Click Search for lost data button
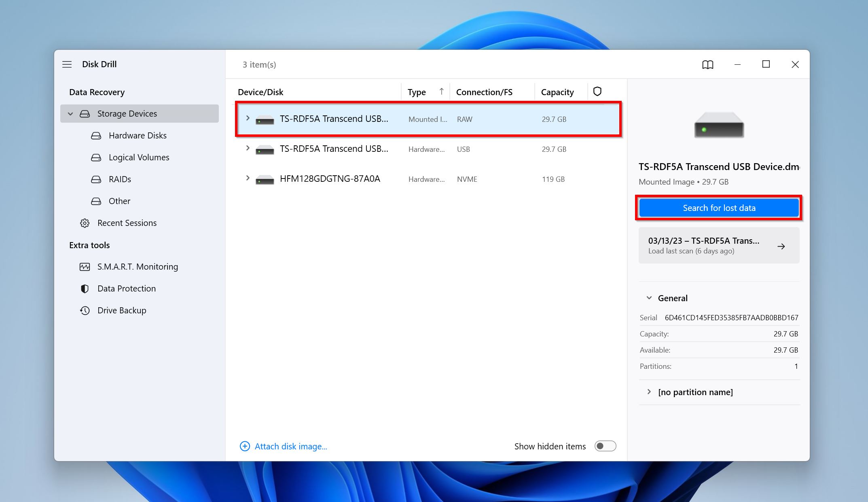 (719, 207)
